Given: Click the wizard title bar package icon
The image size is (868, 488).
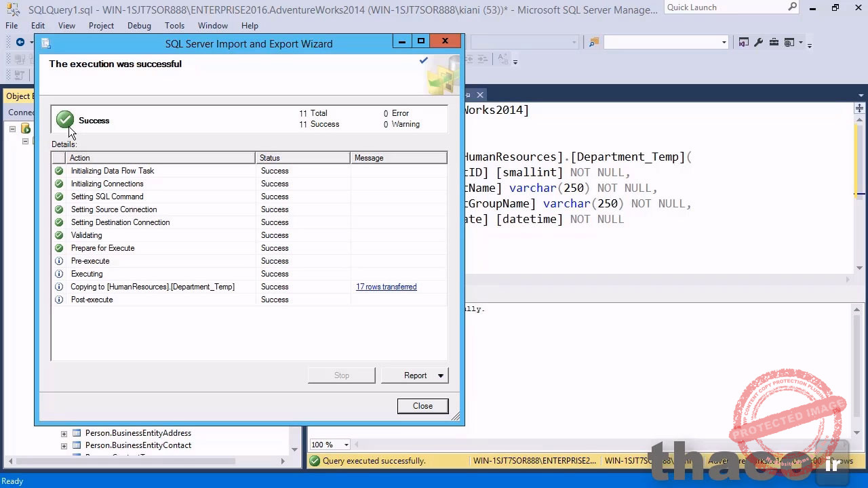Looking at the screenshot, I should coord(46,43).
